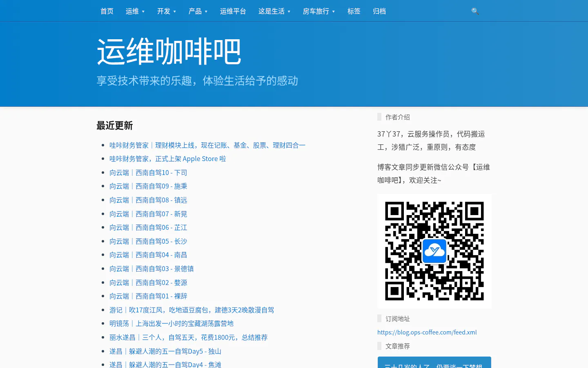Screen dimensions: 588x368
Task: Open the 吹17度江风 建德自驾 travel post
Action: pyautogui.click(x=192, y=310)
